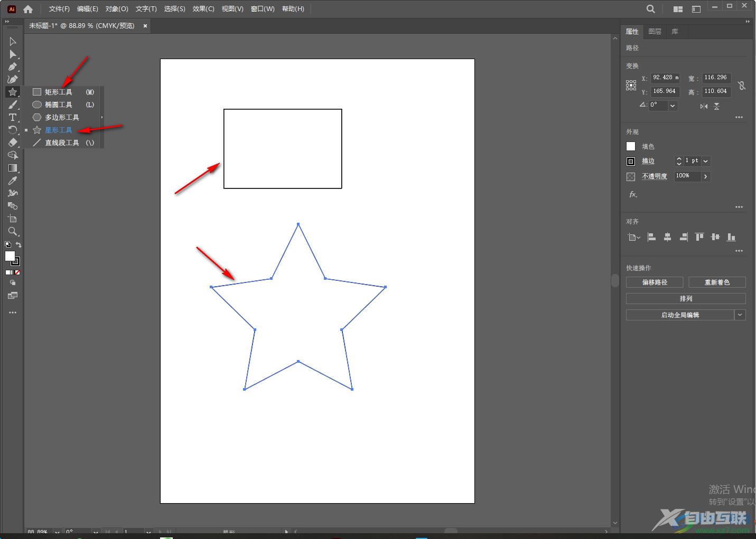The image size is (756, 539).
Task: Go to the Home screen
Action: pyautogui.click(x=28, y=9)
